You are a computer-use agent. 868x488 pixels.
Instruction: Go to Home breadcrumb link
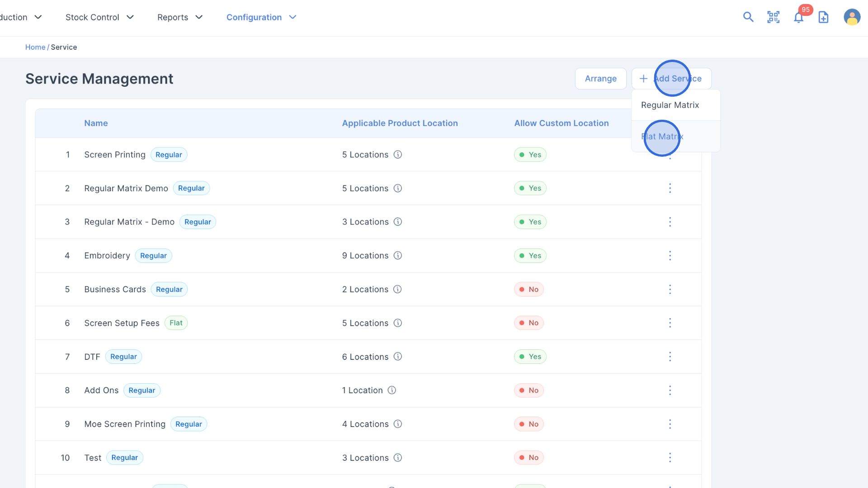(x=35, y=47)
